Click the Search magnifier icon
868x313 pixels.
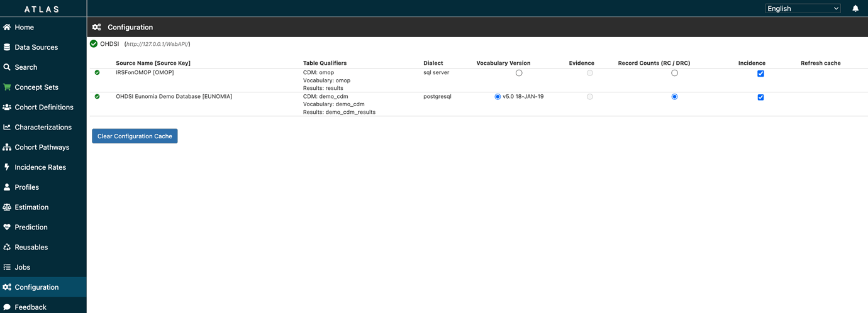(7, 67)
